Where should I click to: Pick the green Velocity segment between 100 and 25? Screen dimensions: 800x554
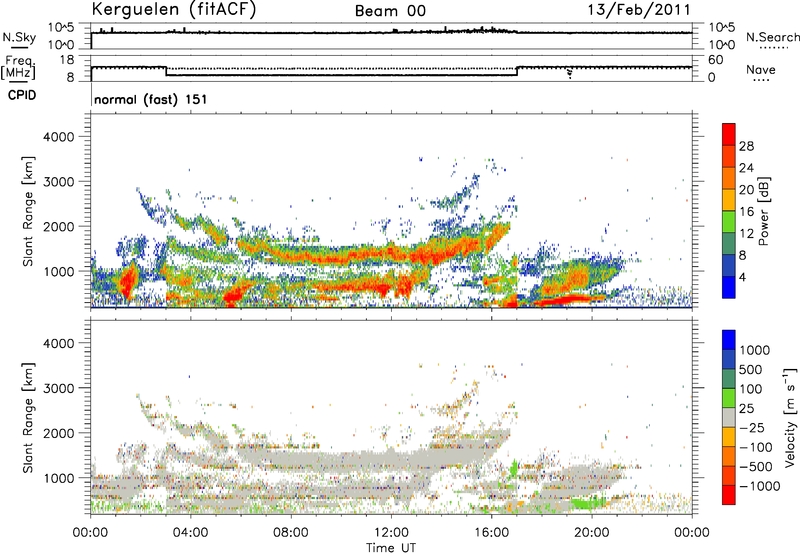(x=729, y=398)
